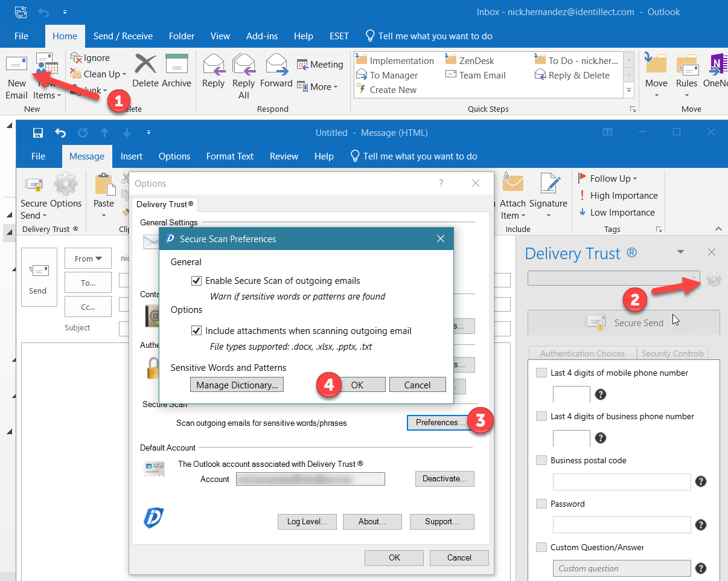The image size is (728, 581).
Task: Click the New Email icon in Outlook
Action: [x=16, y=64]
